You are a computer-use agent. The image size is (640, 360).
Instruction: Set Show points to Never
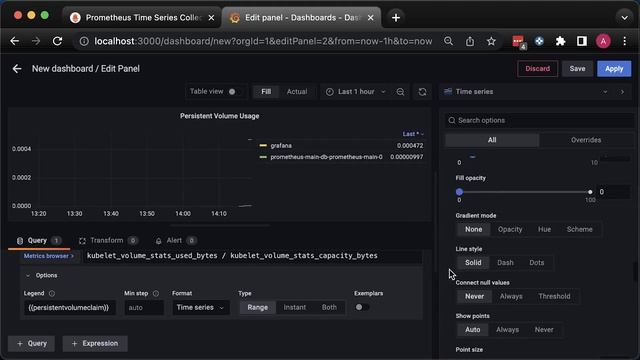(x=544, y=330)
